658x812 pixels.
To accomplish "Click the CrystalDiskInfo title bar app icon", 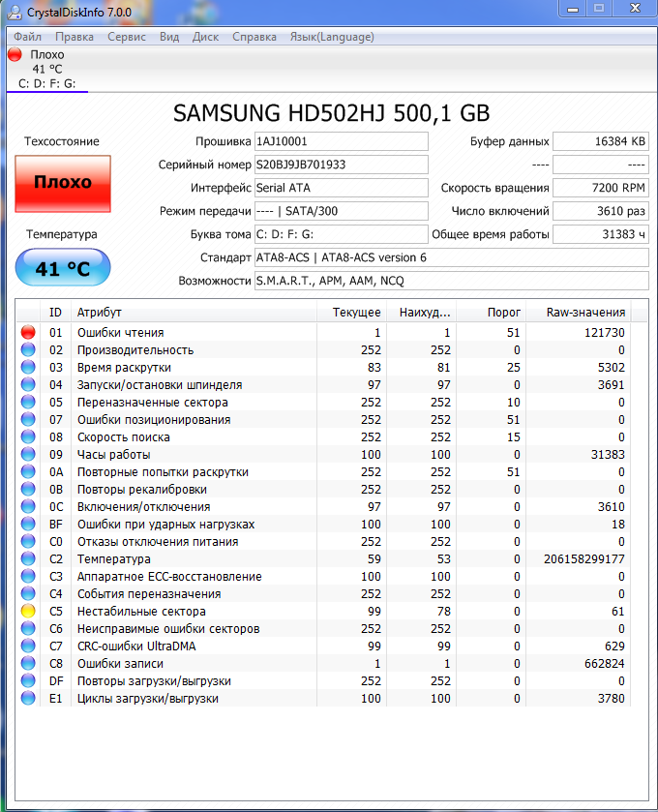I will [15, 13].
